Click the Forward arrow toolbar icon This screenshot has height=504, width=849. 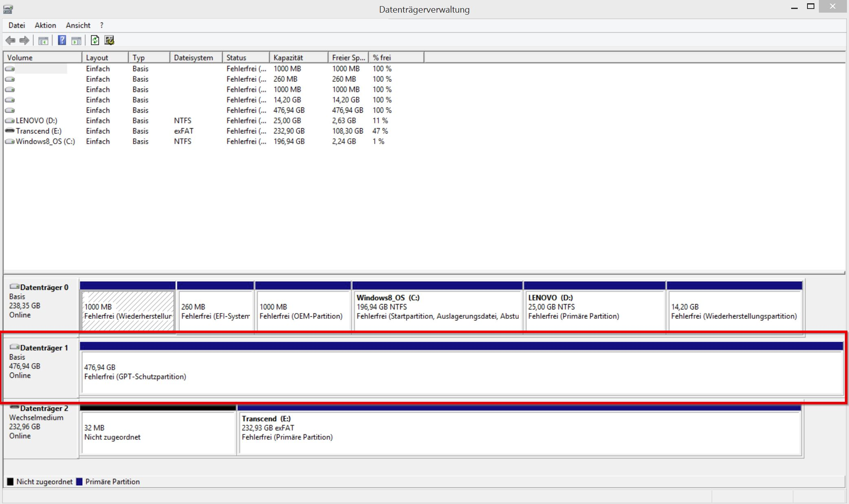point(24,40)
